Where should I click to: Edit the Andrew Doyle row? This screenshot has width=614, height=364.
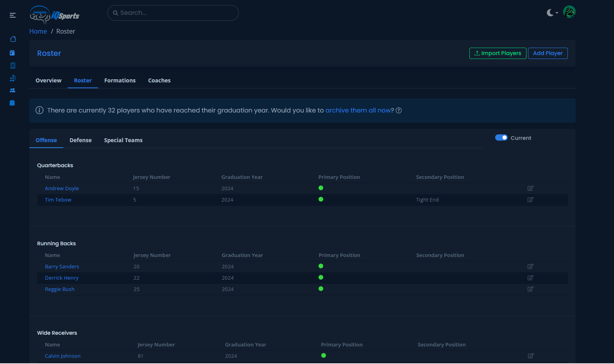pyautogui.click(x=530, y=188)
